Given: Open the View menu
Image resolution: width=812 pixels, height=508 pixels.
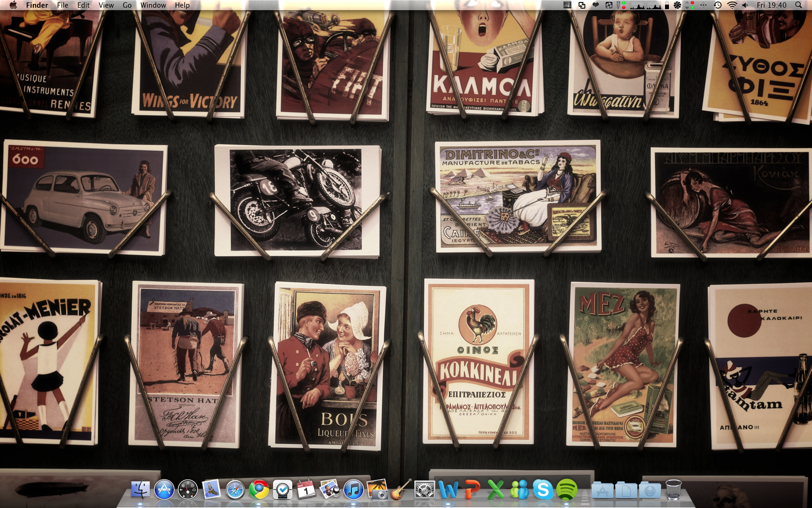Looking at the screenshot, I should (x=106, y=5).
